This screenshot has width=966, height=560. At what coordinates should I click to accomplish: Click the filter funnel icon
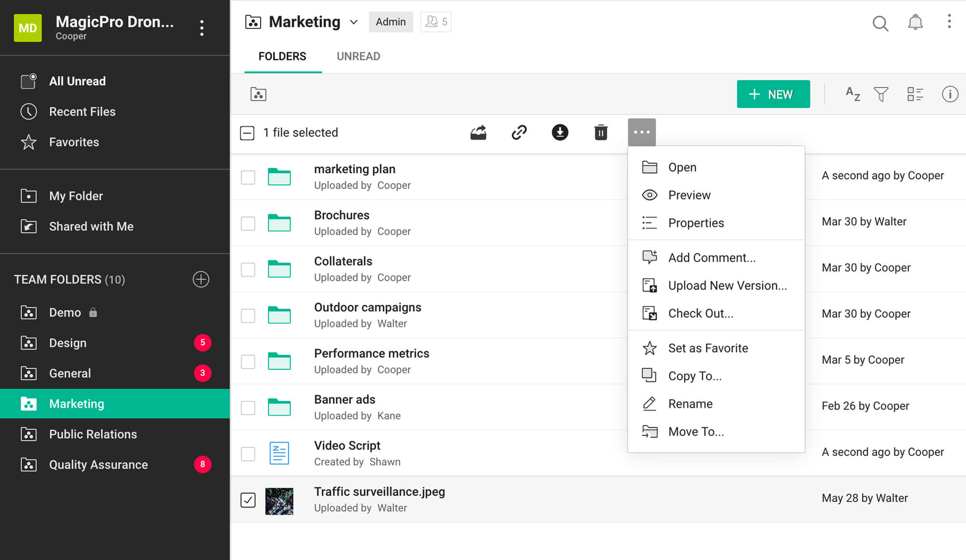[881, 94]
